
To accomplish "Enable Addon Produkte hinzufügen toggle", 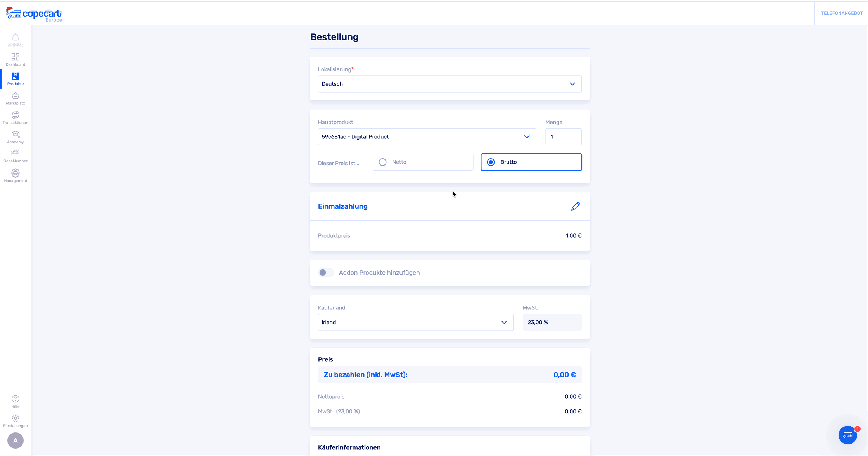I will click(326, 273).
